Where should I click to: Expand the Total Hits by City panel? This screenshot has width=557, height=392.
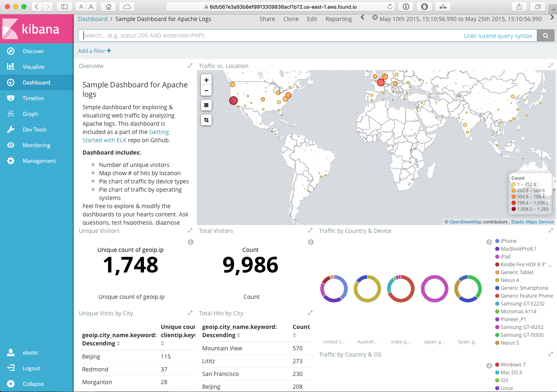pyautogui.click(x=310, y=313)
